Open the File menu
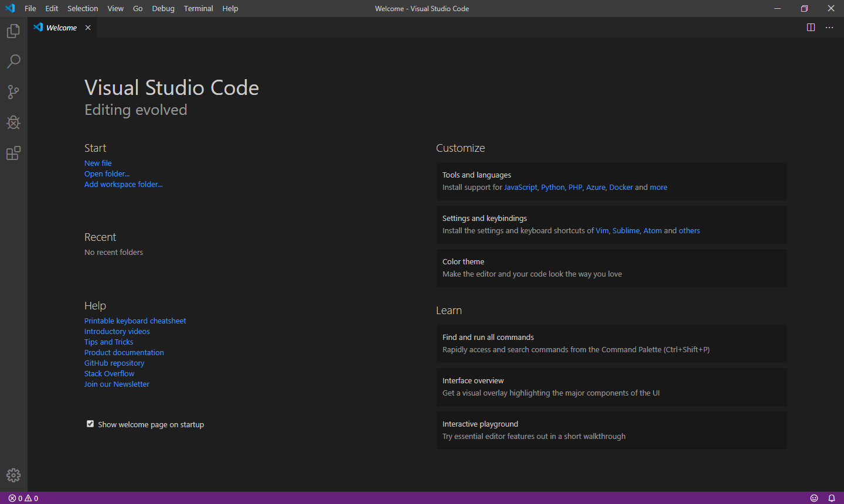844x504 pixels. coord(30,8)
